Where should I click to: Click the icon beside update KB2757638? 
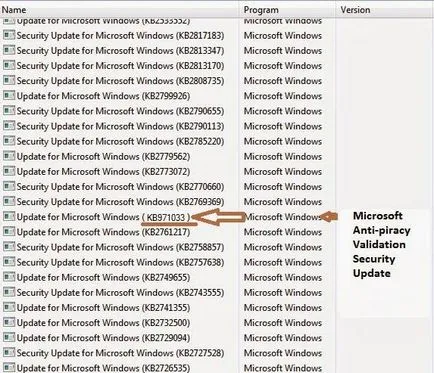tap(9, 262)
